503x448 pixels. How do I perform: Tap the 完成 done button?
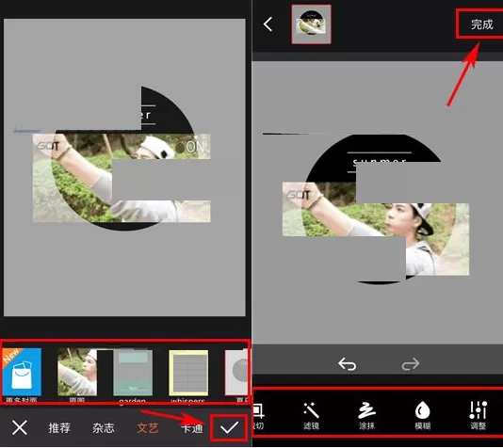[x=482, y=24]
